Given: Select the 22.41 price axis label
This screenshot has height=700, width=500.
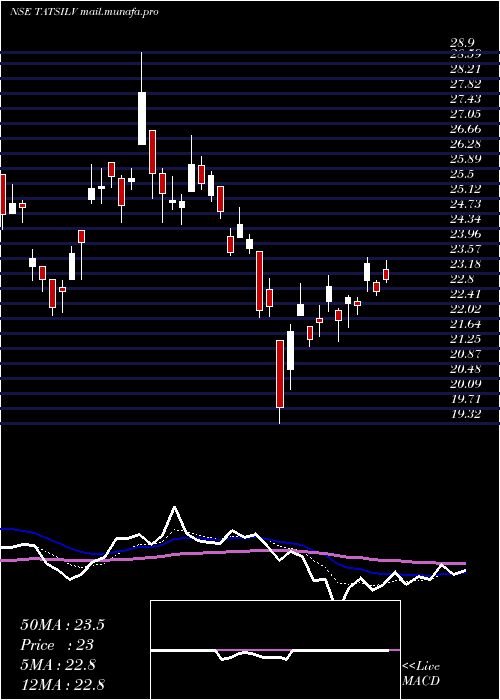Looking at the screenshot, I should (465, 294).
